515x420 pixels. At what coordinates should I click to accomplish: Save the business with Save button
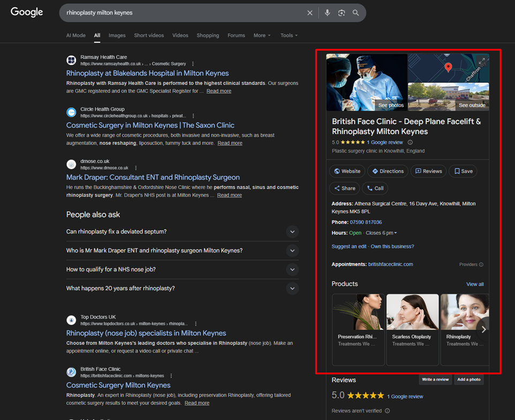(463, 171)
